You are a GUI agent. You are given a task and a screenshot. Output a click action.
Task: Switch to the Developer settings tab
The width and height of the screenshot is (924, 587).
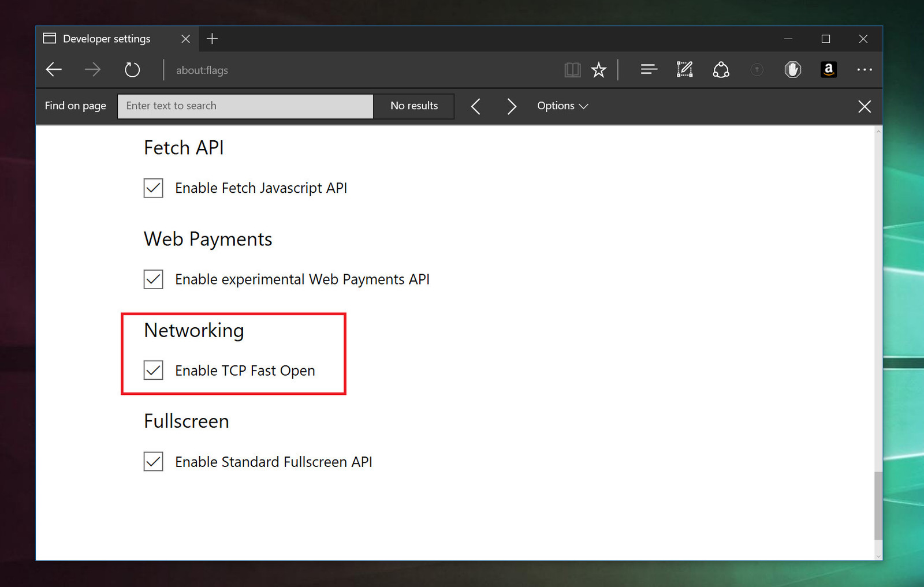pos(107,39)
